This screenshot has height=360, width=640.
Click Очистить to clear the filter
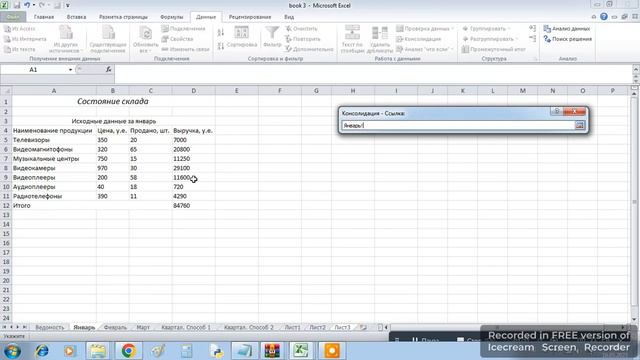point(301,29)
